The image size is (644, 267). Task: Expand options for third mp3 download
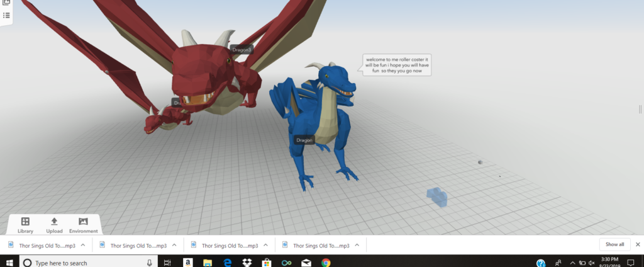(266, 245)
